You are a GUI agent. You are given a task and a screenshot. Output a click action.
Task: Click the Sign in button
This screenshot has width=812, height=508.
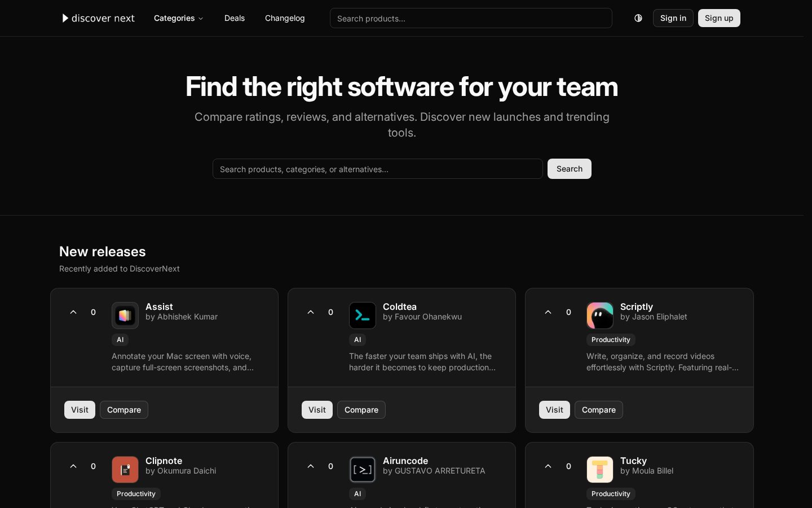pos(673,18)
